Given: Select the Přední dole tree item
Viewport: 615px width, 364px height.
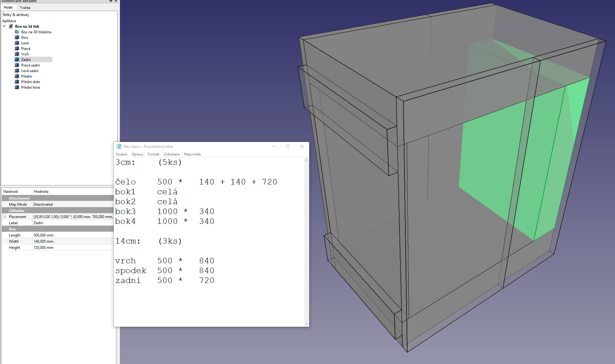Looking at the screenshot, I should pyautogui.click(x=30, y=82).
